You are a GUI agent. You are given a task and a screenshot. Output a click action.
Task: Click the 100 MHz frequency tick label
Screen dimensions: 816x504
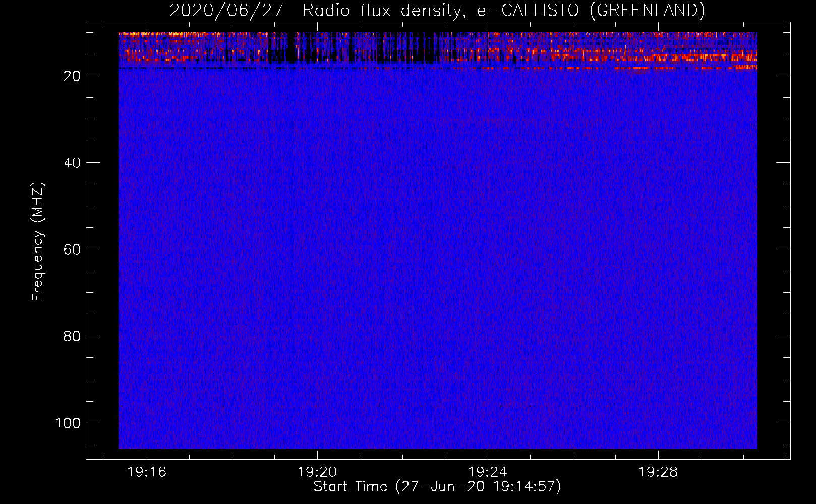pyautogui.click(x=68, y=423)
